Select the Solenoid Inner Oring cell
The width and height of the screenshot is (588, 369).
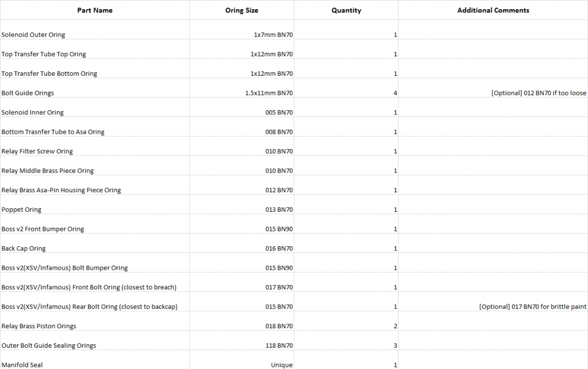(95, 108)
